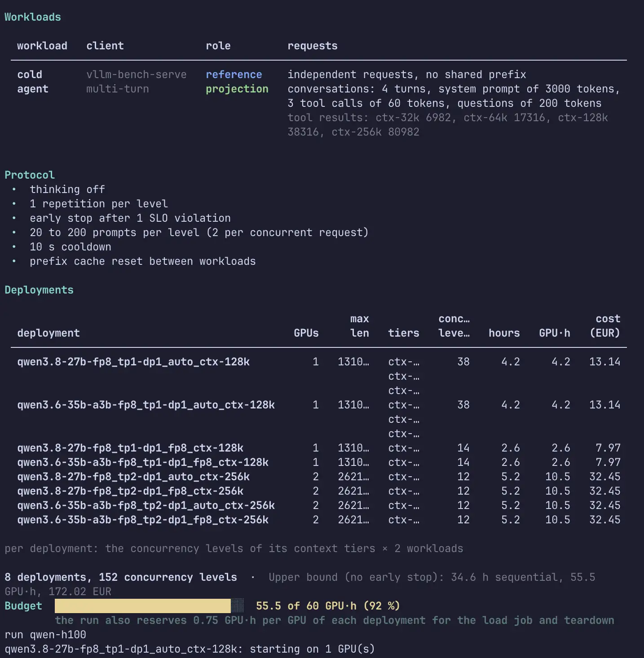The width and height of the screenshot is (644, 658).
Task: Select the "Deployments" section heading
Action: 39,290
